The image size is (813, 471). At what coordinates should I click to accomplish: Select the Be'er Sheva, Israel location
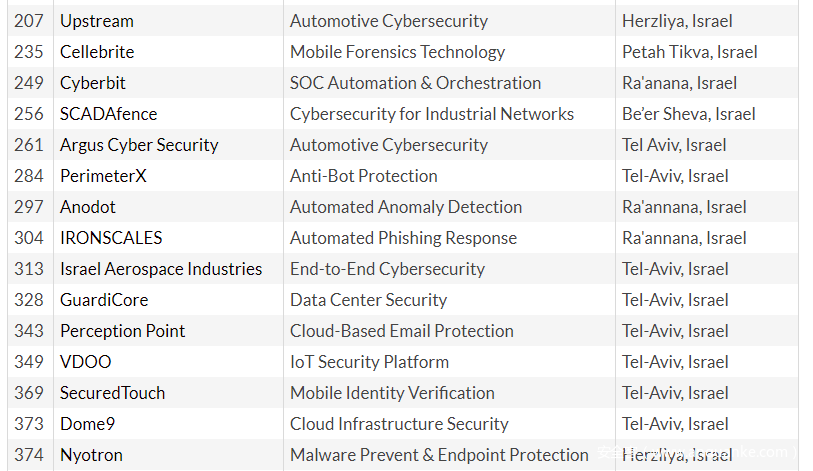[x=689, y=114]
